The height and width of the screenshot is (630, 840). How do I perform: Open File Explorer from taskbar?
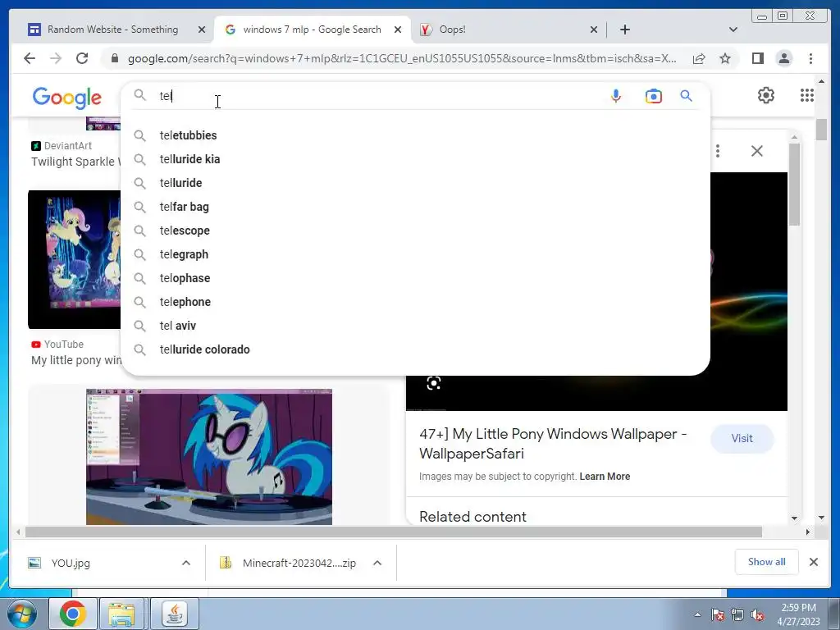[121, 614]
